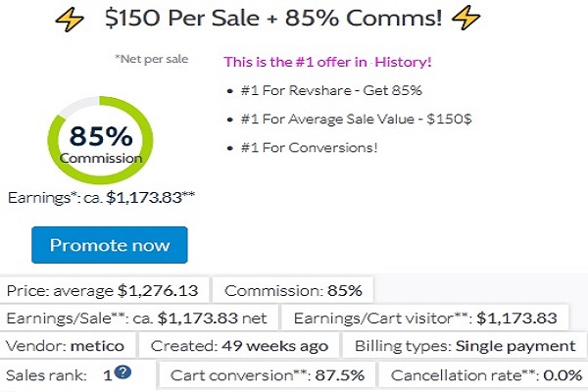588x392 pixels.
Task: Click the Sales rank 1 box
Action: tap(77, 374)
